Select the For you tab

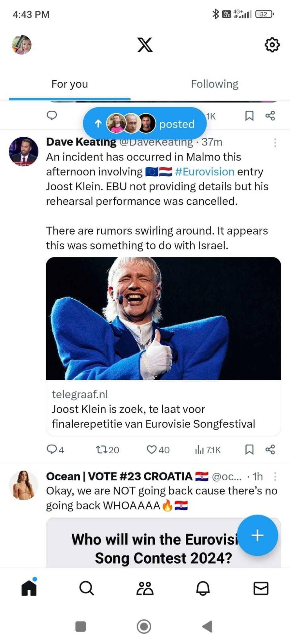70,84
